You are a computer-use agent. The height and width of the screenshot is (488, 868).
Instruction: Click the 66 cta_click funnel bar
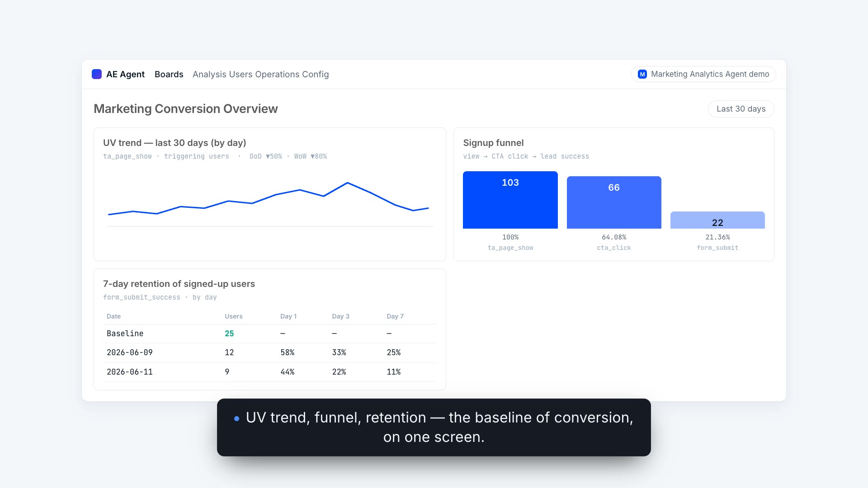pyautogui.click(x=614, y=202)
